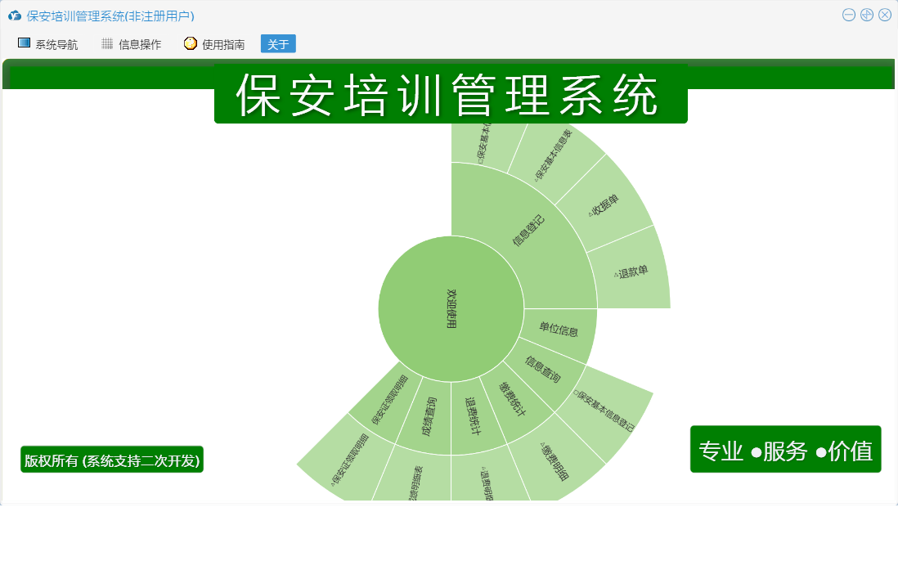
Task: Select the 信息登记 chart segment
Action: coord(528,231)
